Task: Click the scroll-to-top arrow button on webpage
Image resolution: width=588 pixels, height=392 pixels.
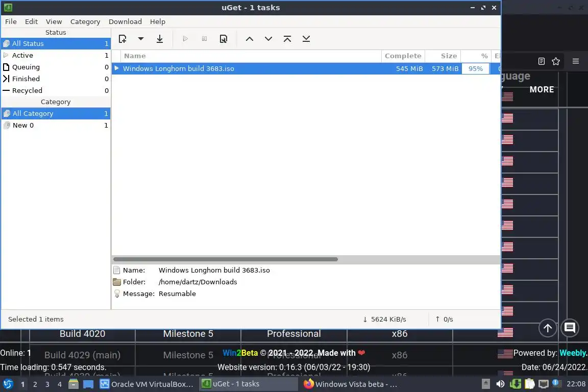Action: point(548,328)
